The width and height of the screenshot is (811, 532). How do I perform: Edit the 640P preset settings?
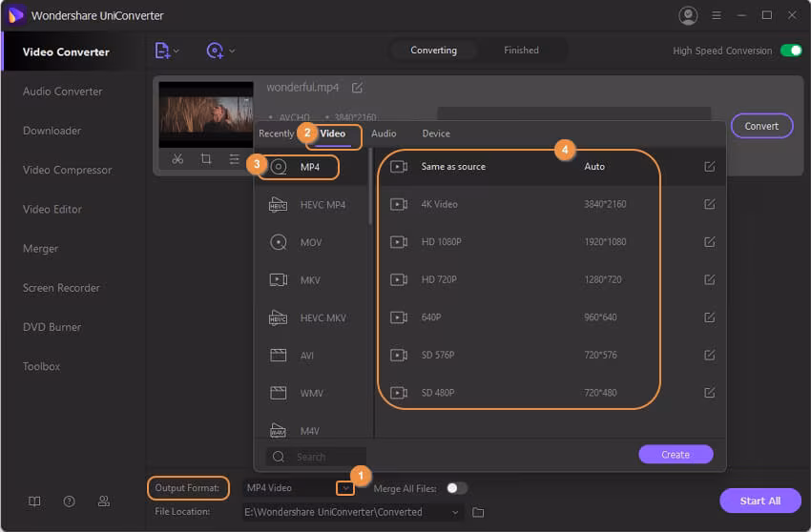710,317
